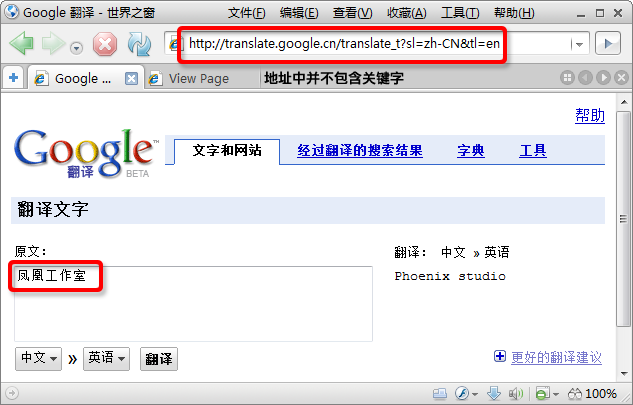Click the 翻译 button
Image resolution: width=633 pixels, height=405 pixels.
pos(159,359)
